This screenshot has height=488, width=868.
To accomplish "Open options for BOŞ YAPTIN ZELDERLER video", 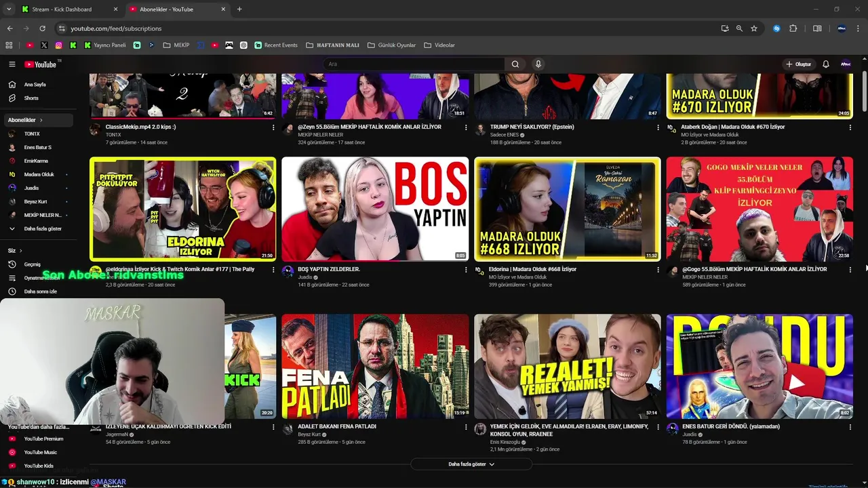I will [466, 270].
